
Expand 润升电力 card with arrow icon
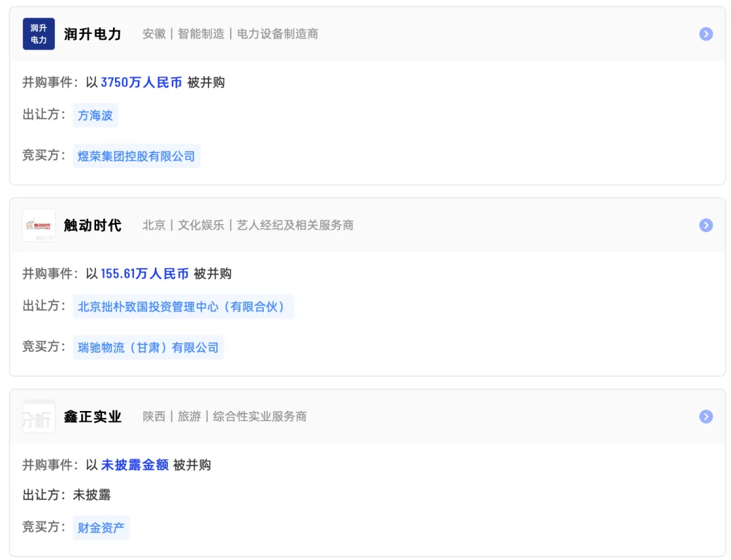(706, 34)
